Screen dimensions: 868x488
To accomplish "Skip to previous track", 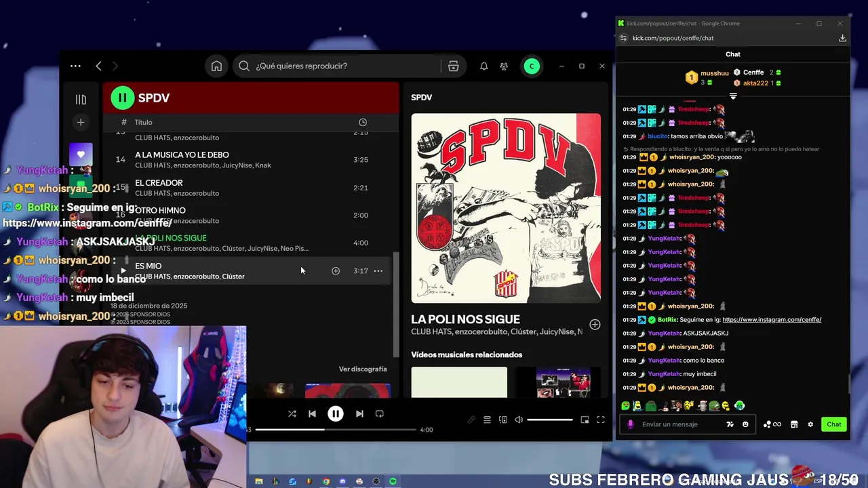I will tap(312, 413).
